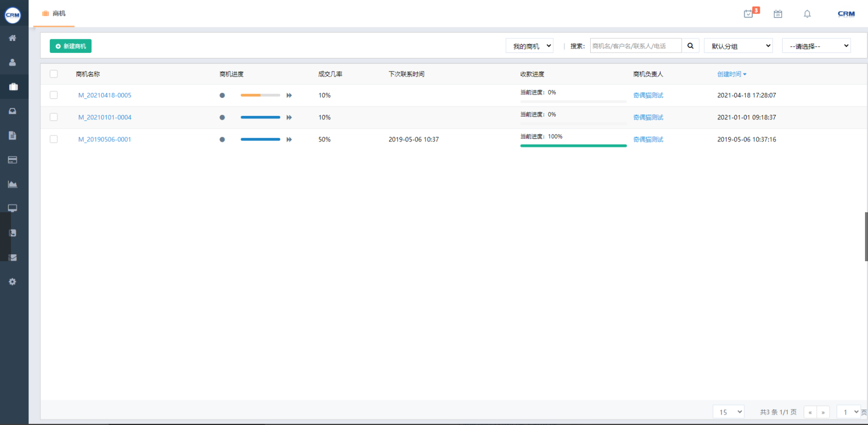Click the notification bell icon
The height and width of the screenshot is (425, 868).
point(807,14)
